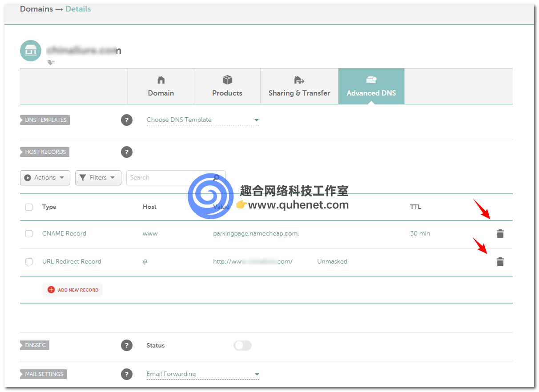
Task: Click the parkingpage.namecheap.com. value
Action: click(x=256, y=234)
